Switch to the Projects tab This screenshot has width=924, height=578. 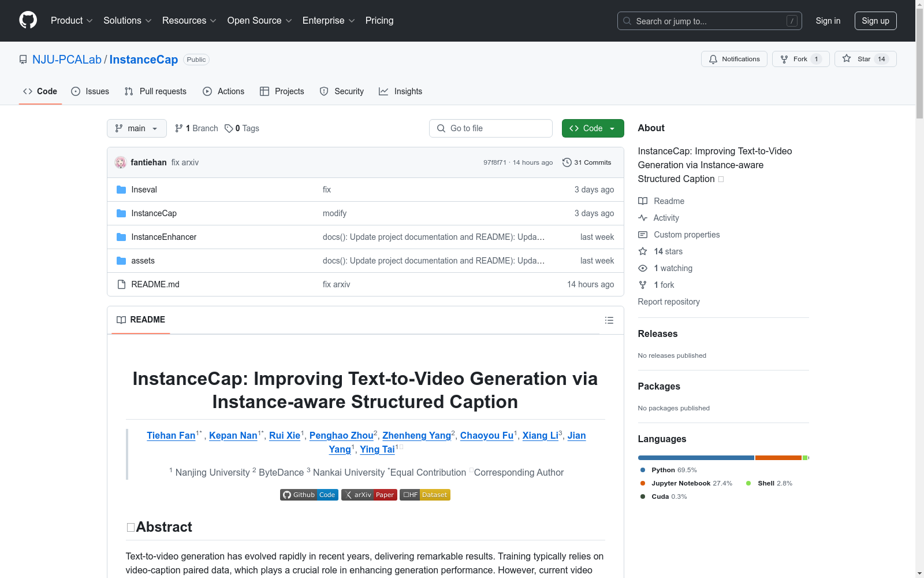tap(282, 91)
